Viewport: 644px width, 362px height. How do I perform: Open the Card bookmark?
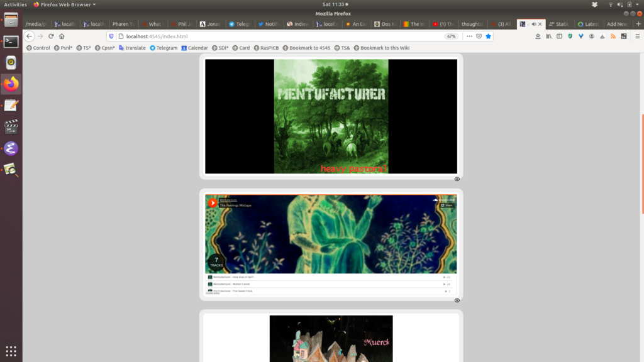(x=241, y=48)
